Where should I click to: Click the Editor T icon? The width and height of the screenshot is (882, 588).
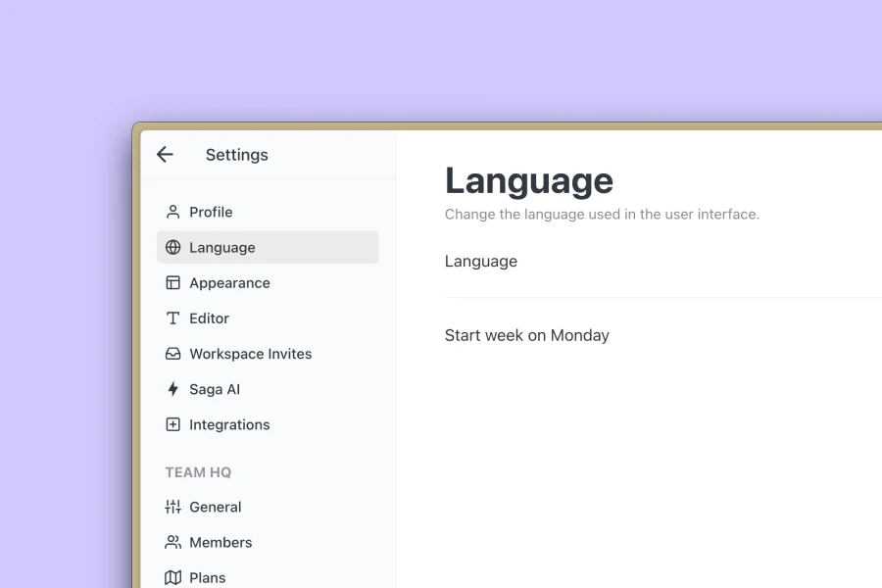coord(172,318)
